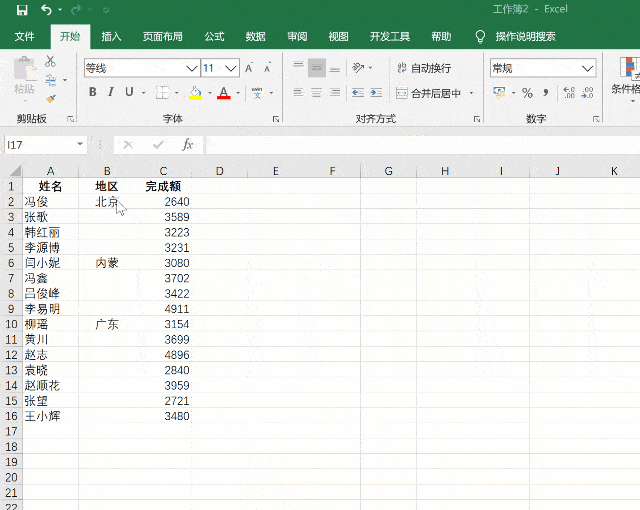Switch to the 插入 ribbon tab
This screenshot has height=510, width=640.
pyautogui.click(x=111, y=36)
